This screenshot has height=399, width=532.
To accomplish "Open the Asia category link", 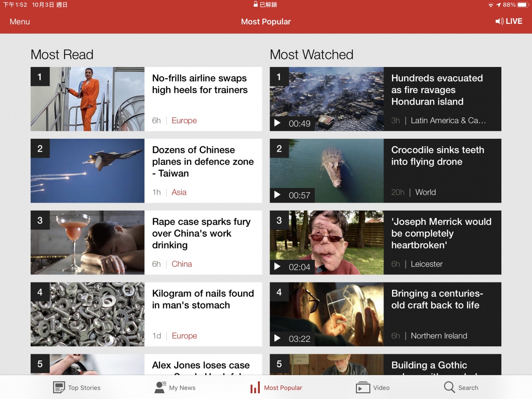I will click(179, 192).
